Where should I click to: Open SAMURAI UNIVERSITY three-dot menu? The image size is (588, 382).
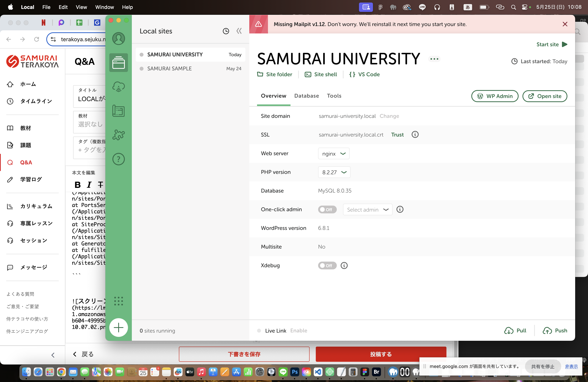[434, 59]
